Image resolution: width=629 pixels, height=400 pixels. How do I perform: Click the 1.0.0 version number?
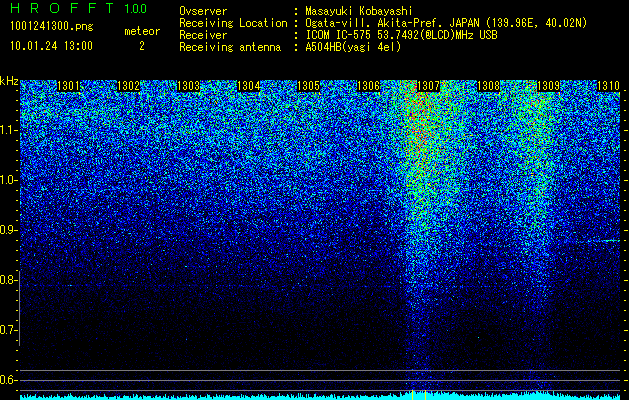pyautogui.click(x=136, y=8)
